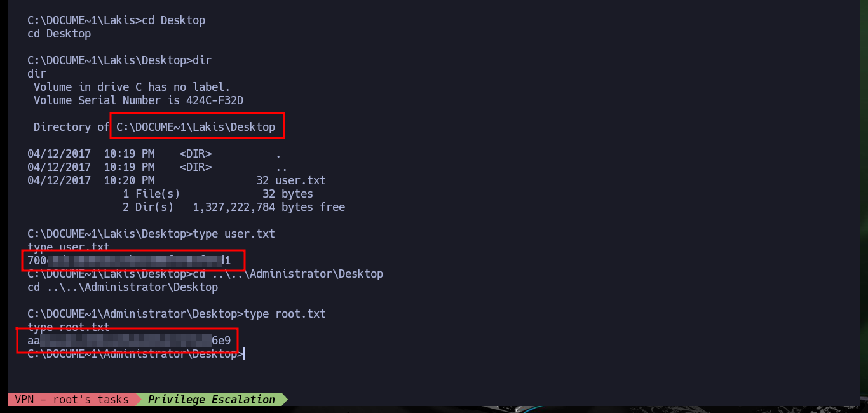Image resolution: width=868 pixels, height=413 pixels.
Task: Click the 10:20 PM timestamp of user.txt
Action: (129, 180)
